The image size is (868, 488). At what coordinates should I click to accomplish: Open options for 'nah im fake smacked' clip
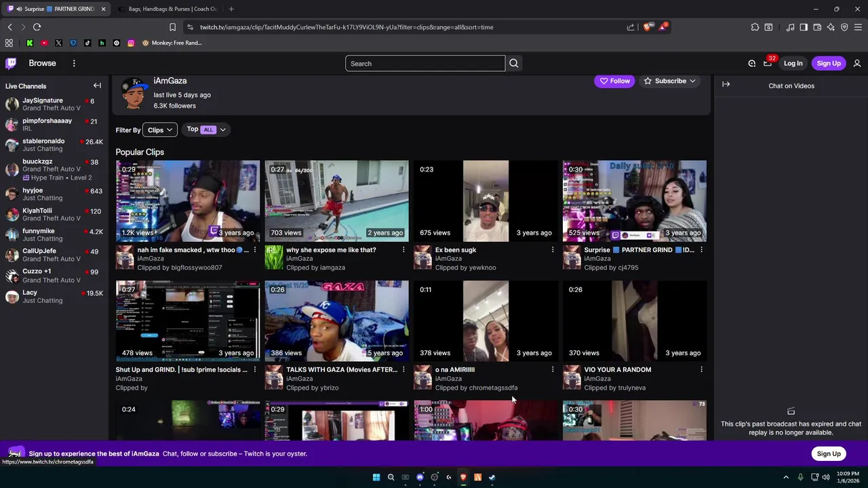(255, 250)
